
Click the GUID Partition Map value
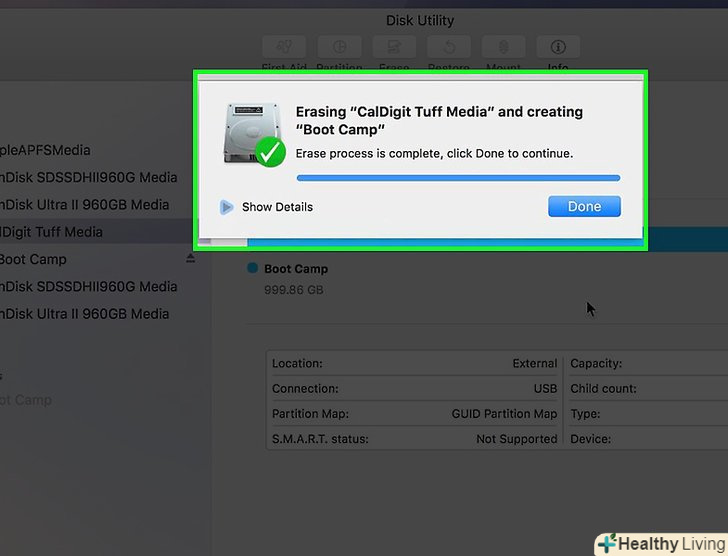504,414
